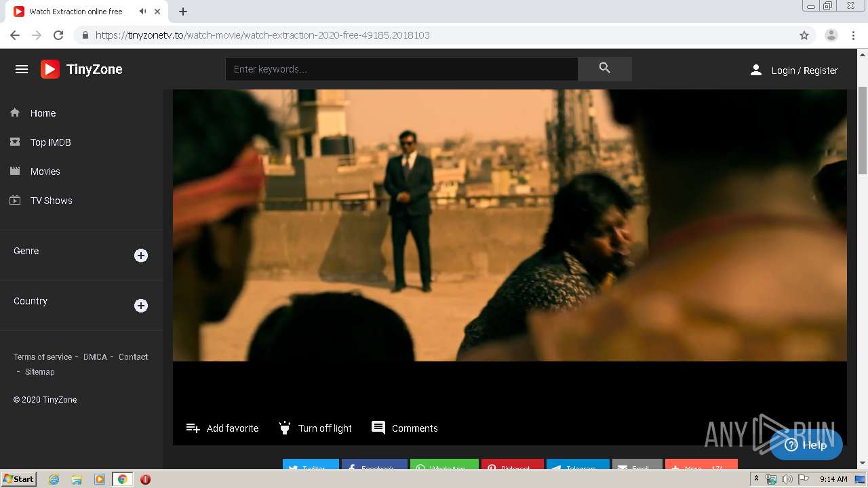The width and height of the screenshot is (868, 488).
Task: Expand the Country list
Action: tap(141, 306)
